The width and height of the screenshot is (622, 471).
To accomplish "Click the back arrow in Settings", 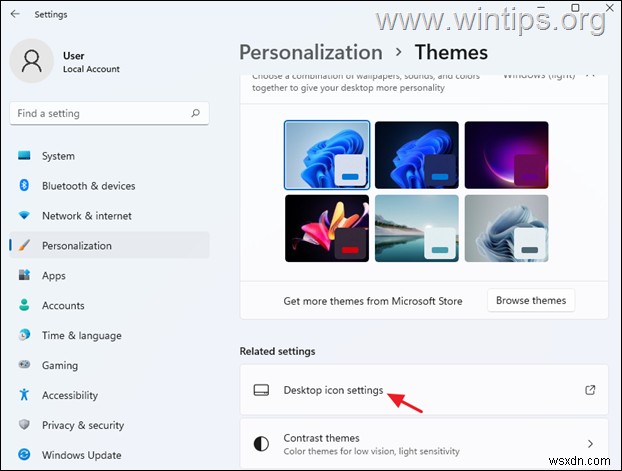I will [15, 14].
